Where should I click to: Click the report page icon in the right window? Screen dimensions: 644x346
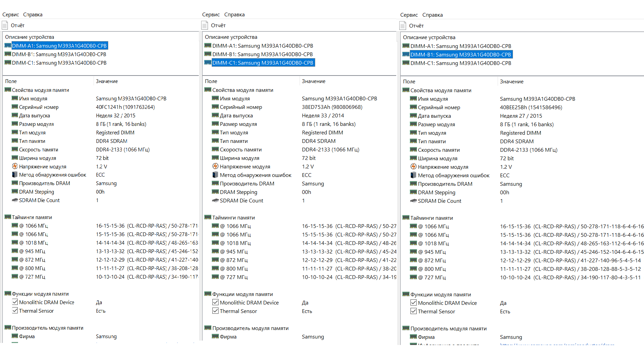click(403, 26)
